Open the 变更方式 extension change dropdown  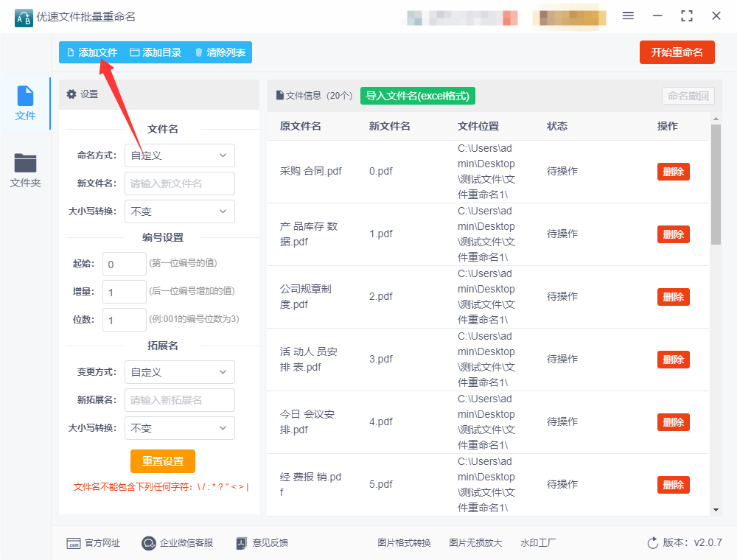pyautogui.click(x=180, y=372)
